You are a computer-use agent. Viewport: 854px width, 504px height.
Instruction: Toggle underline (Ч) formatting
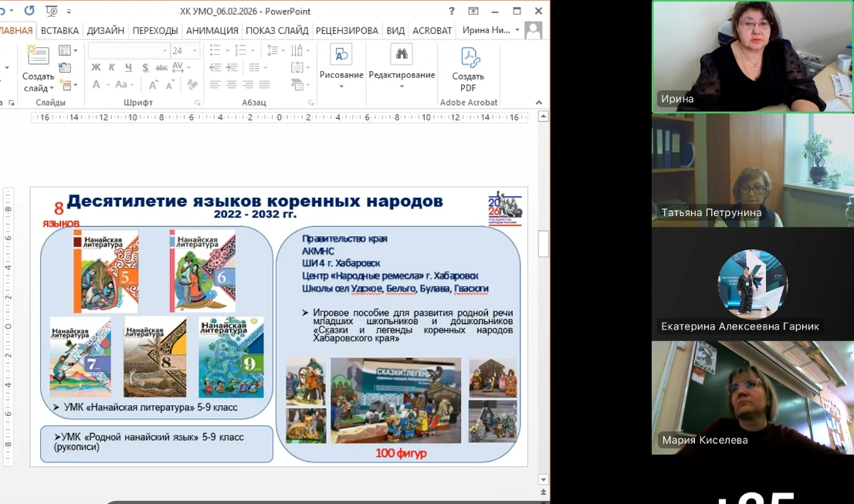click(127, 68)
